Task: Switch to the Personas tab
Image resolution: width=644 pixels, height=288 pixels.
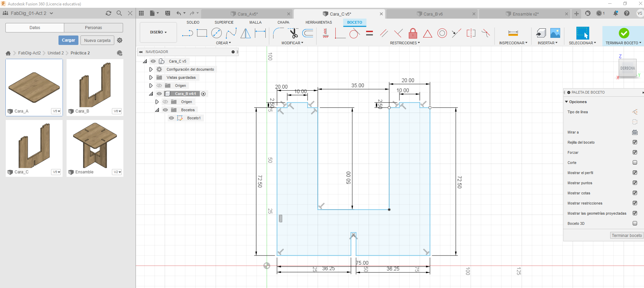Action: pyautogui.click(x=93, y=28)
